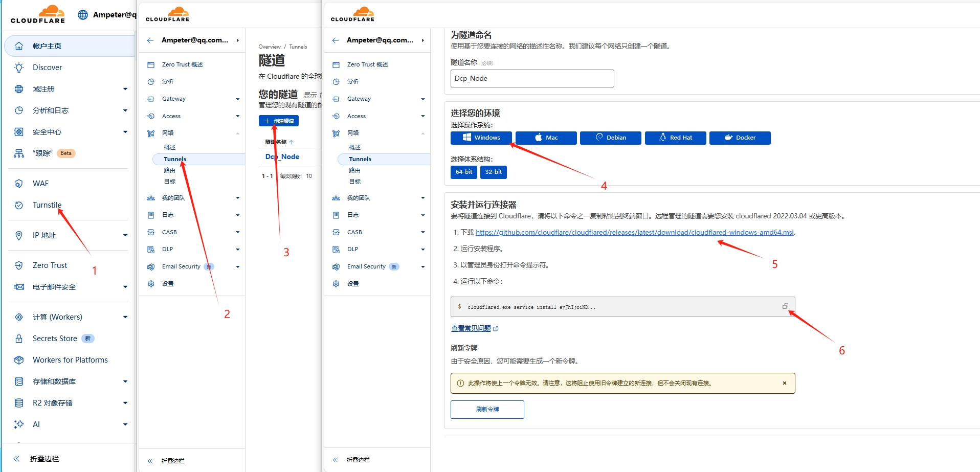The image size is (980, 472).
Task: Click the 刷新令牌 button
Action: point(487,410)
